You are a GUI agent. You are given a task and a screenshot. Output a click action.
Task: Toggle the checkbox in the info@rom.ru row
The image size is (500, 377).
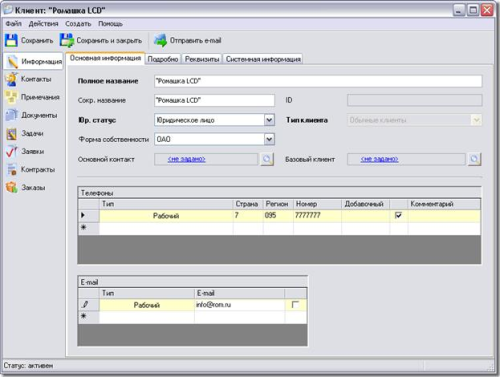point(295,304)
